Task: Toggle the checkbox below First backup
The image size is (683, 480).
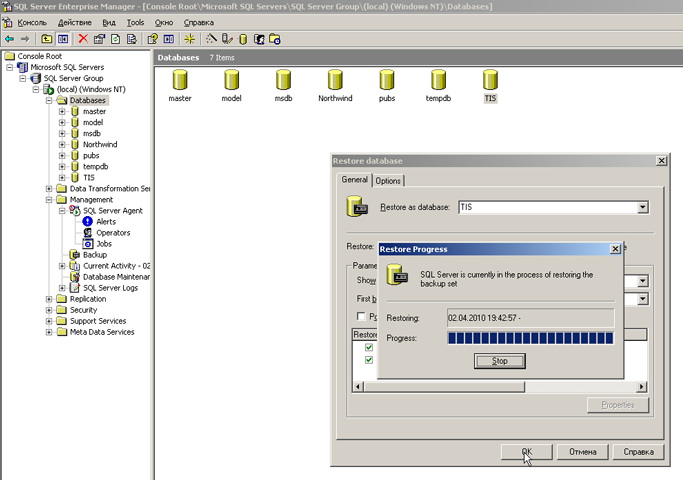Action: [x=362, y=316]
